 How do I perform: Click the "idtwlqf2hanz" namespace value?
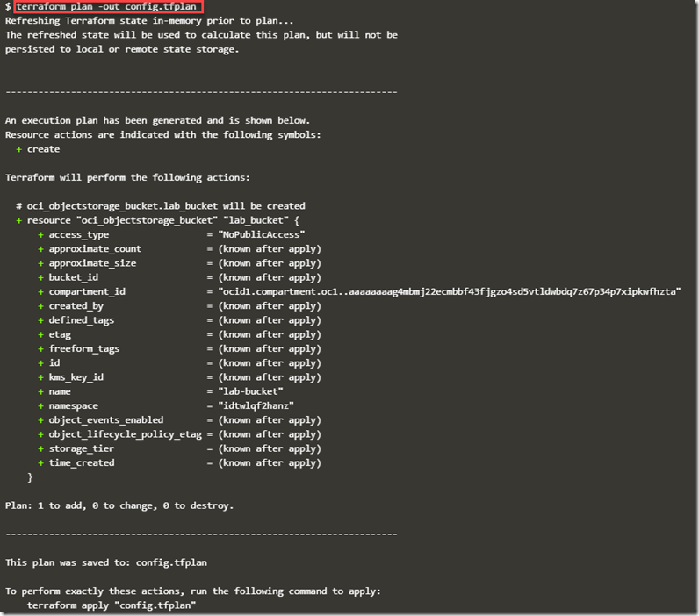click(x=256, y=405)
